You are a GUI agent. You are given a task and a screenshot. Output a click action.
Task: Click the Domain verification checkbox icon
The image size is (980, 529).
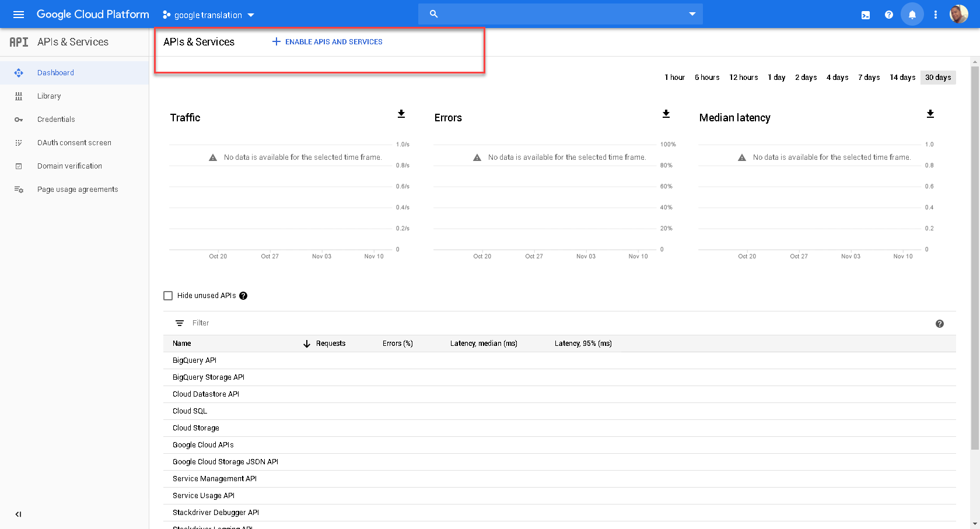coord(19,166)
